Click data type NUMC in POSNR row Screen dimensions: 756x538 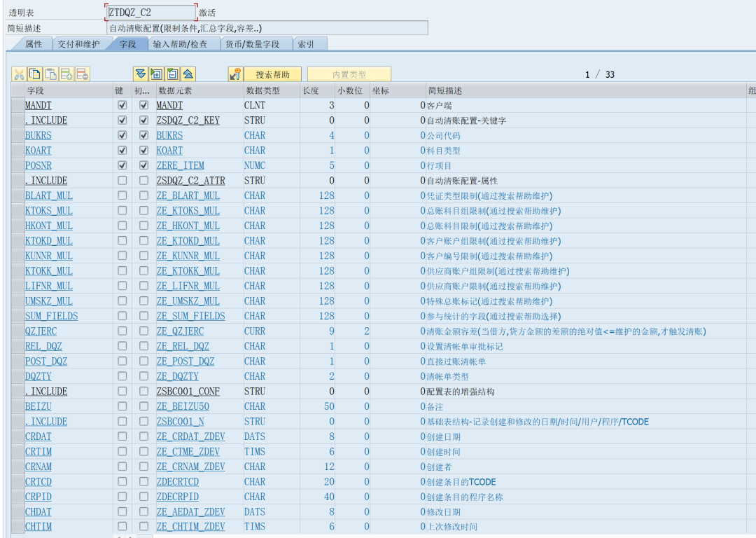[x=255, y=165]
